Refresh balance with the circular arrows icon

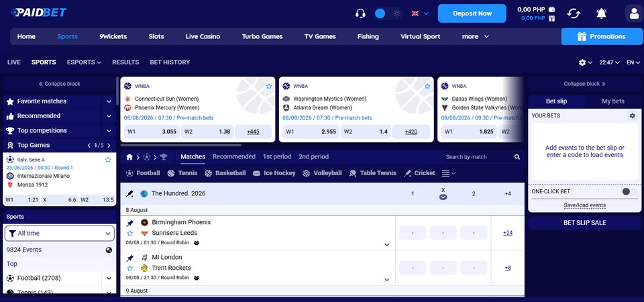coord(574,13)
